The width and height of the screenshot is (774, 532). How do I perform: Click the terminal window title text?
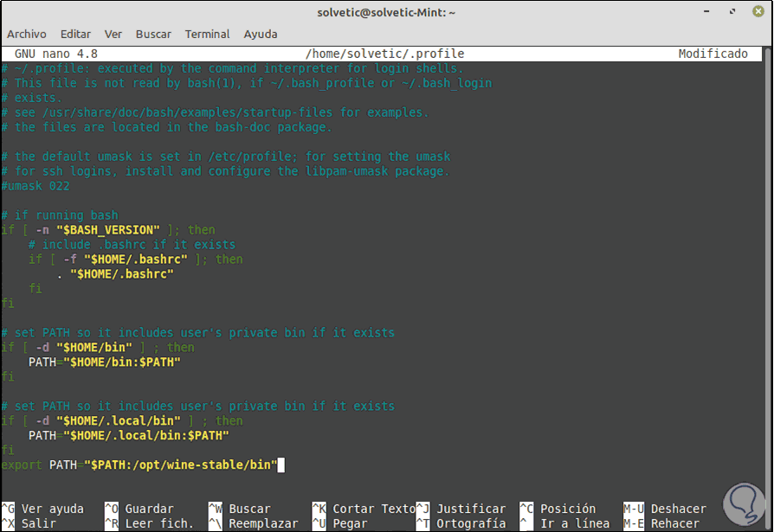click(386, 13)
